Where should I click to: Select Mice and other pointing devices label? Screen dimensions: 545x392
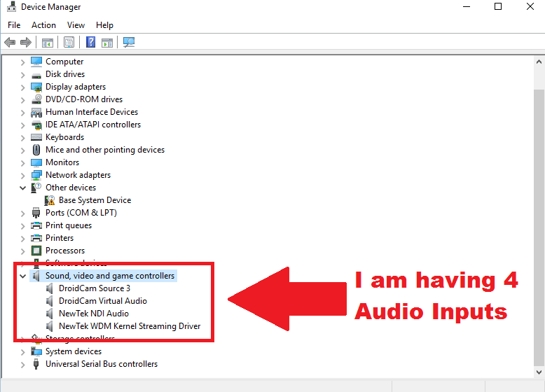point(105,150)
